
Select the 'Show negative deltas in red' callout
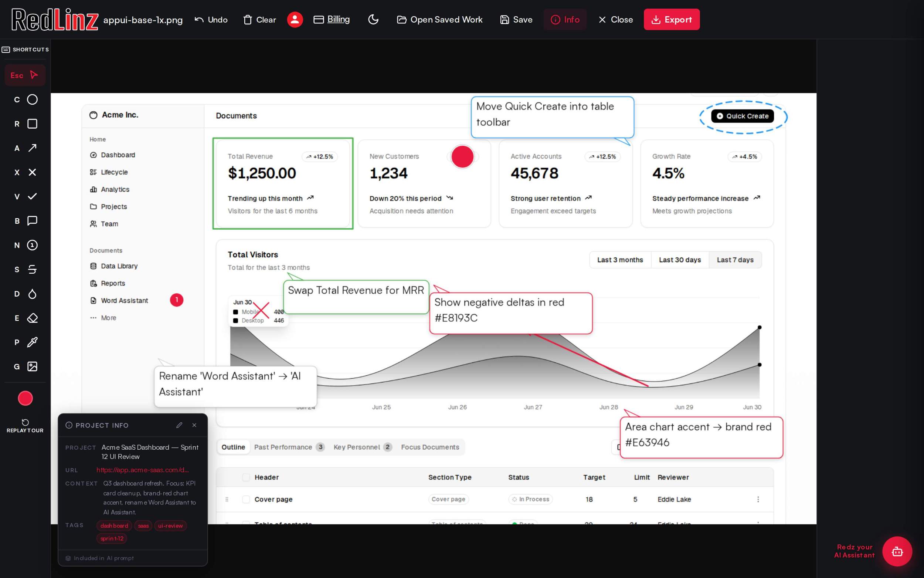(511, 313)
